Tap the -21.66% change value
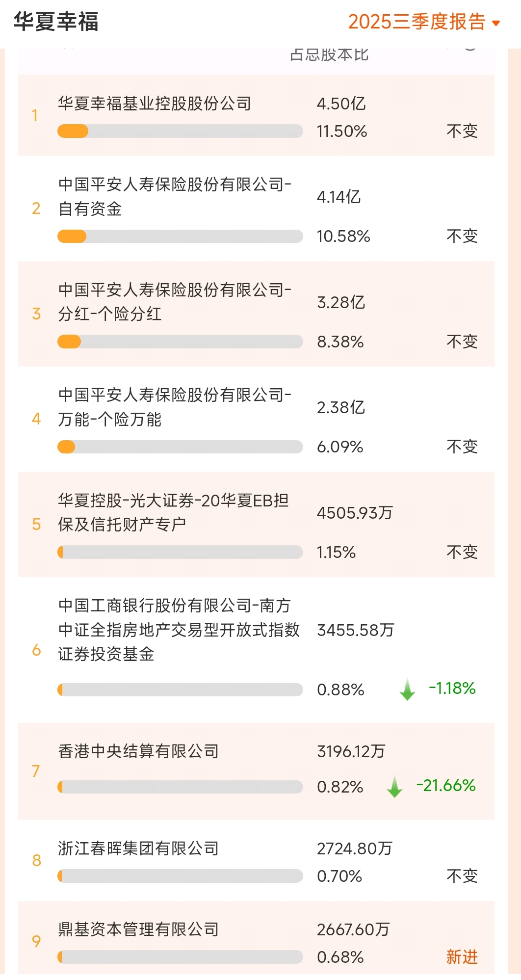Image resolution: width=521 pixels, height=980 pixels. [445, 786]
